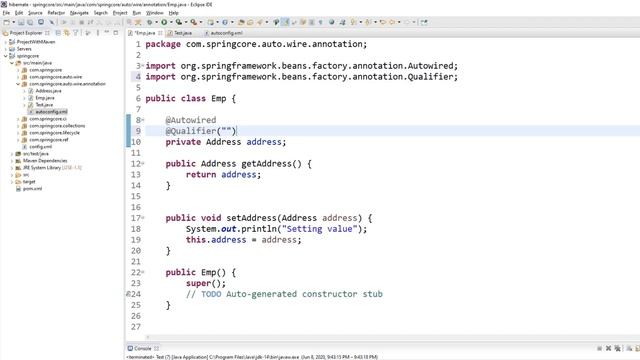This screenshot has height=360, width=640.
Task: Open the Run button dropdown arrow
Action: click(171, 22)
